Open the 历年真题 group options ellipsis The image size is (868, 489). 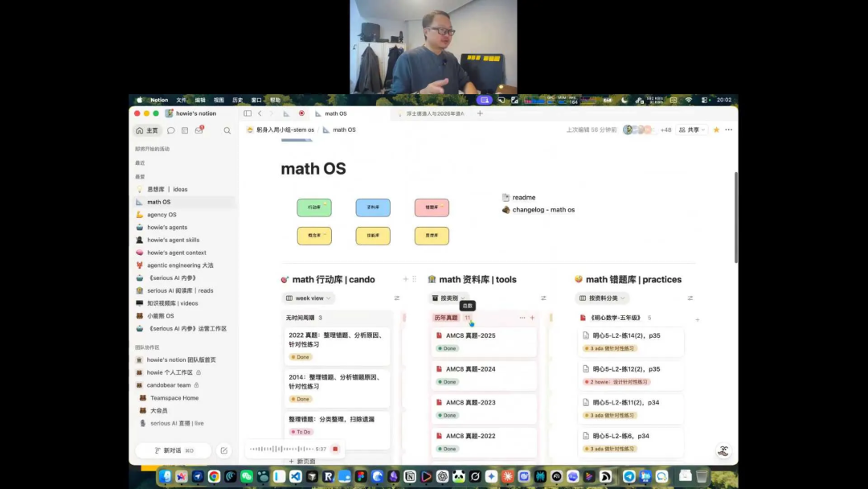(x=522, y=318)
